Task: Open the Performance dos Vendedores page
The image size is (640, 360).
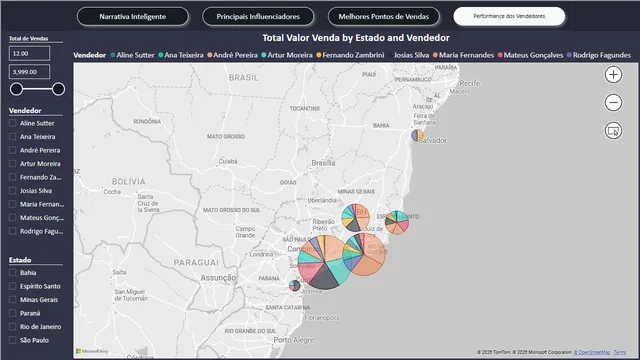Action: click(x=509, y=16)
